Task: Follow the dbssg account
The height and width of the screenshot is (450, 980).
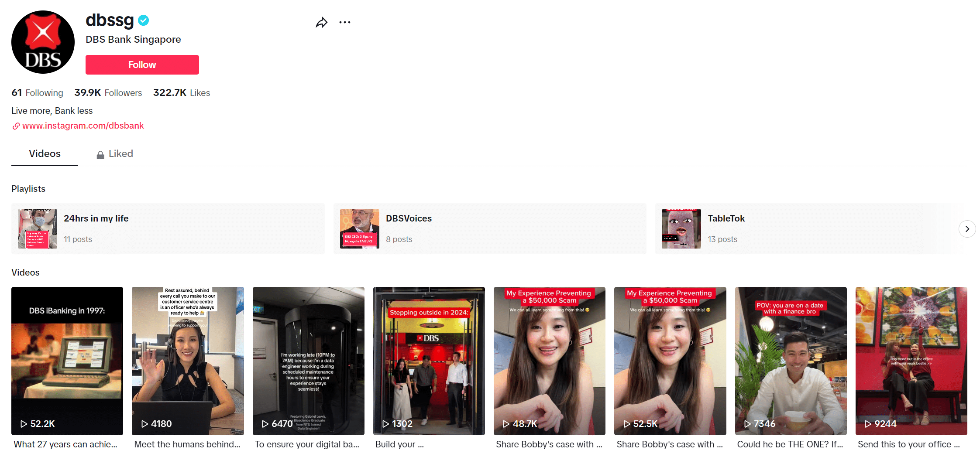Action: point(142,65)
